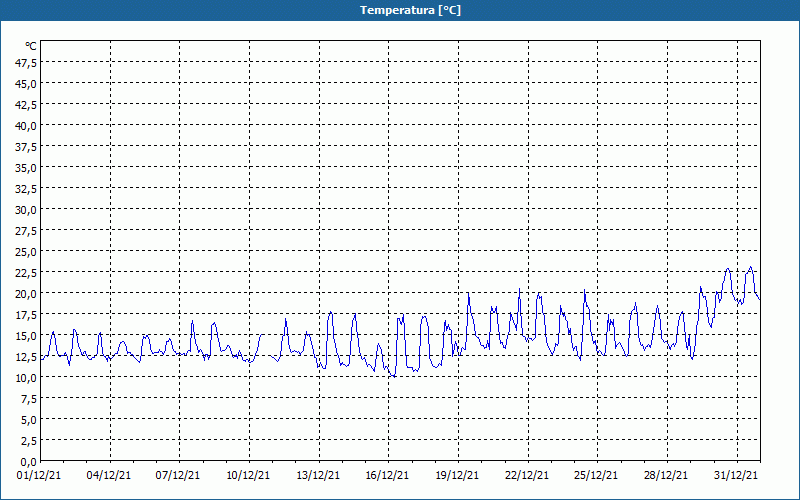Select the 42,5 y-axis label

click(27, 105)
